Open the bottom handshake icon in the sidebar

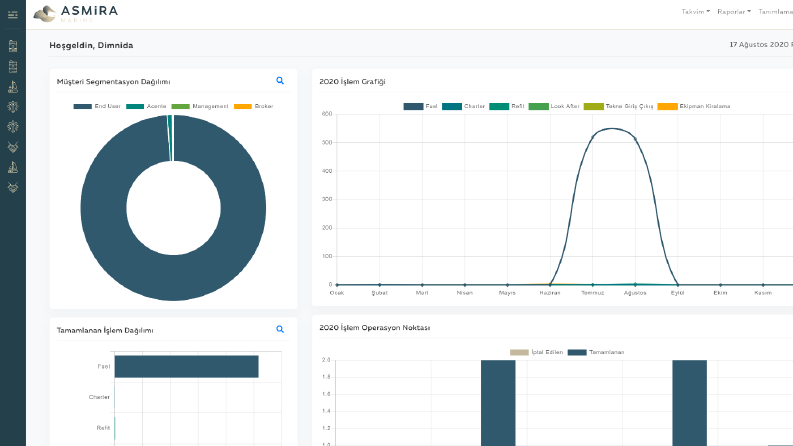[x=13, y=188]
